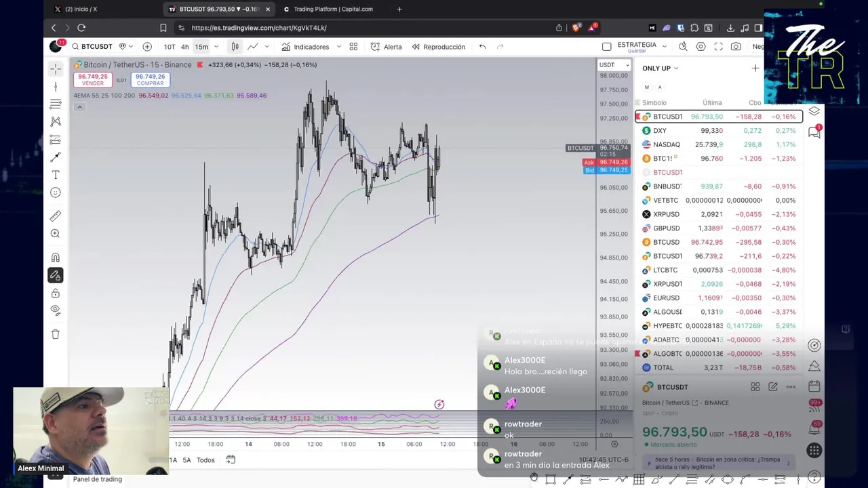Image resolution: width=868 pixels, height=488 pixels.
Task: Open the forecasting and measurement tools
Action: click(56, 139)
